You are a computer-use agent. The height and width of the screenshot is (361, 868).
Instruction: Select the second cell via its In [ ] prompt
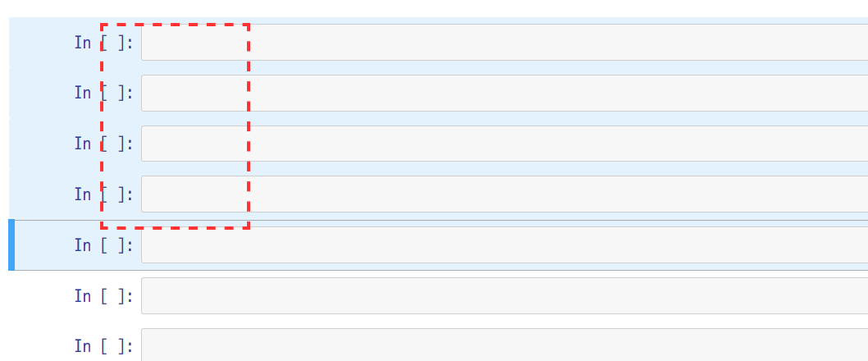pyautogui.click(x=103, y=93)
